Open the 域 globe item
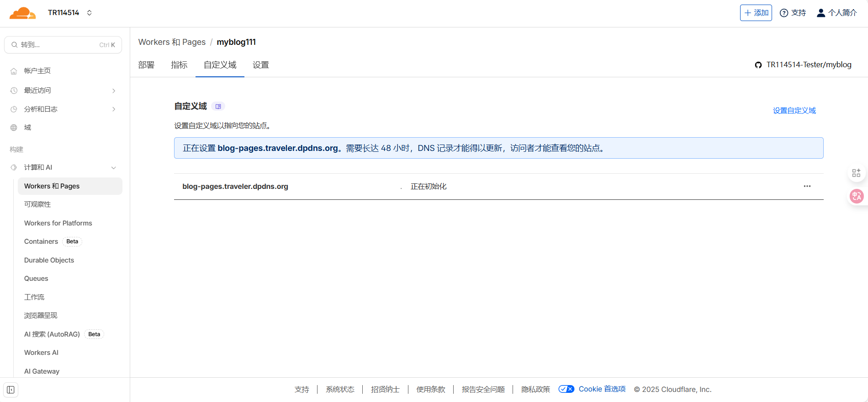868x402 pixels. [x=27, y=128]
